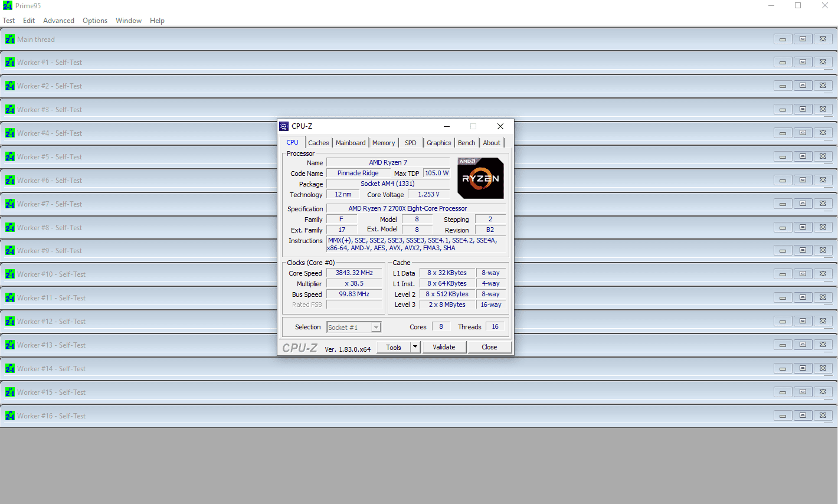Screen dimensions: 838x504
Task: Click the CPU-Z title bar chip icon
Action: coord(284,126)
